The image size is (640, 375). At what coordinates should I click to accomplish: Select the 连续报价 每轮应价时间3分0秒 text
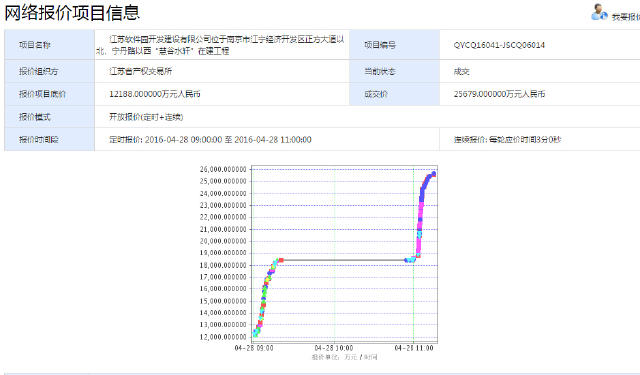point(508,140)
